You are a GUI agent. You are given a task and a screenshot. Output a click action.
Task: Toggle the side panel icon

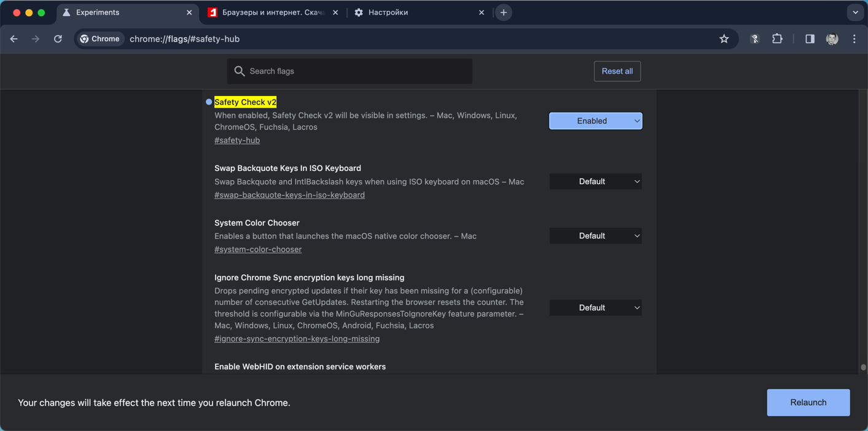810,39
